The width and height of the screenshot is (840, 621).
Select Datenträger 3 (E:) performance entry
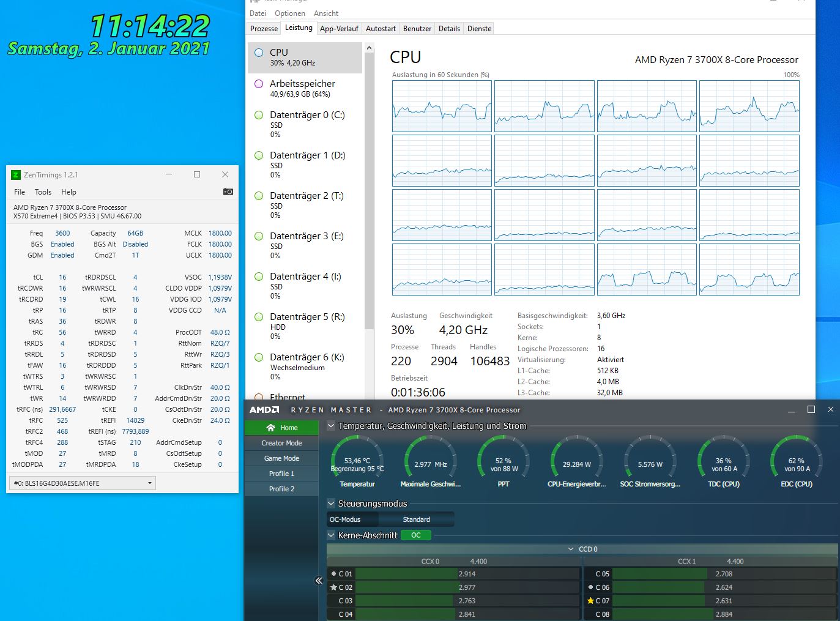[305, 245]
